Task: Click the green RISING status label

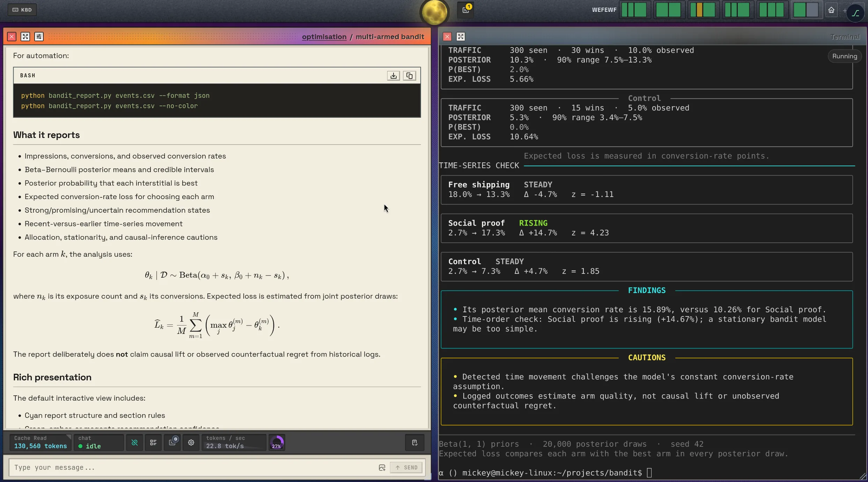Action: [x=533, y=223]
